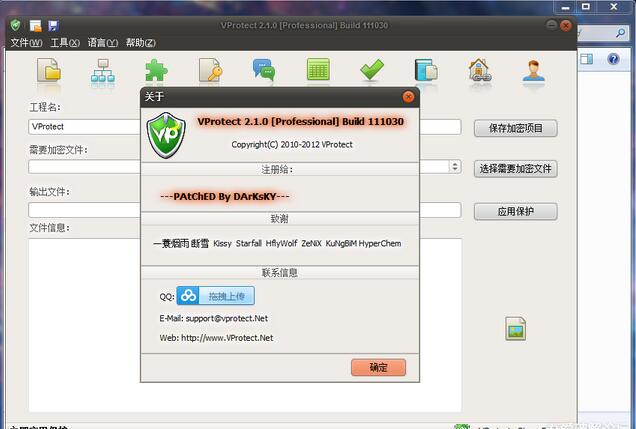636x429 pixels.
Task: Select the network hierarchy toolbar icon
Action: (103, 71)
